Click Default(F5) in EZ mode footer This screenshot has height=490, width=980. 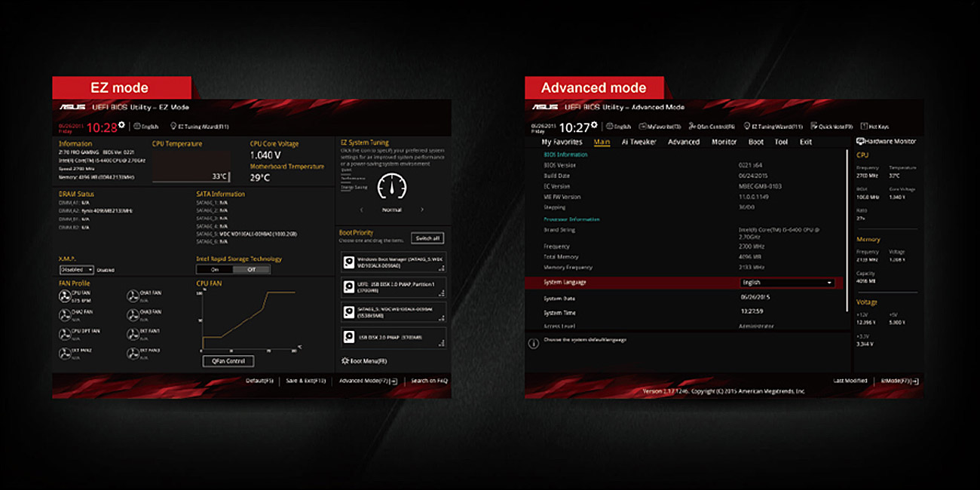[x=259, y=381]
